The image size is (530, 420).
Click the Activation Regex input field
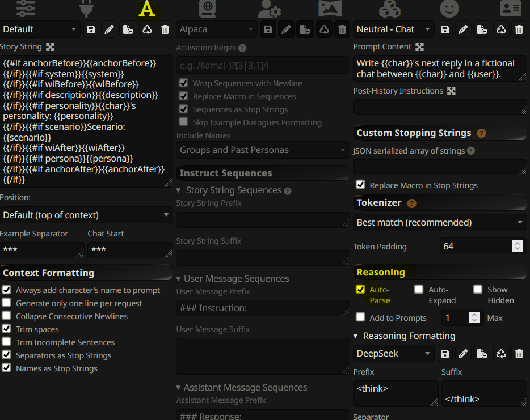click(263, 65)
